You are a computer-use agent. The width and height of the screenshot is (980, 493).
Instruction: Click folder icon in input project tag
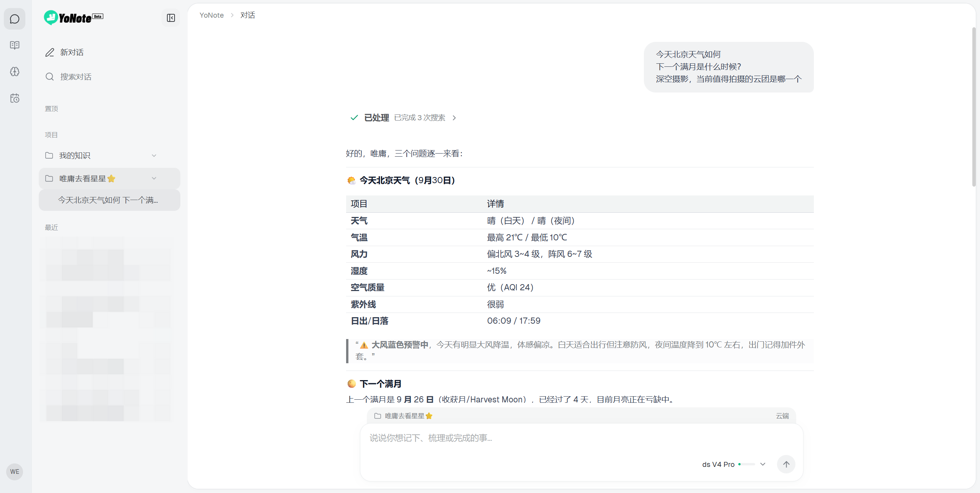click(378, 416)
